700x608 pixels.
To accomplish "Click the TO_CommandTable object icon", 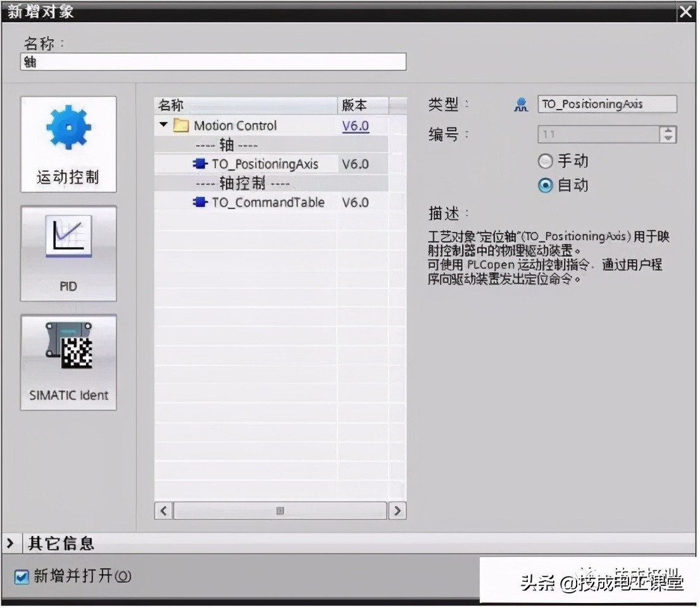I will point(199,203).
